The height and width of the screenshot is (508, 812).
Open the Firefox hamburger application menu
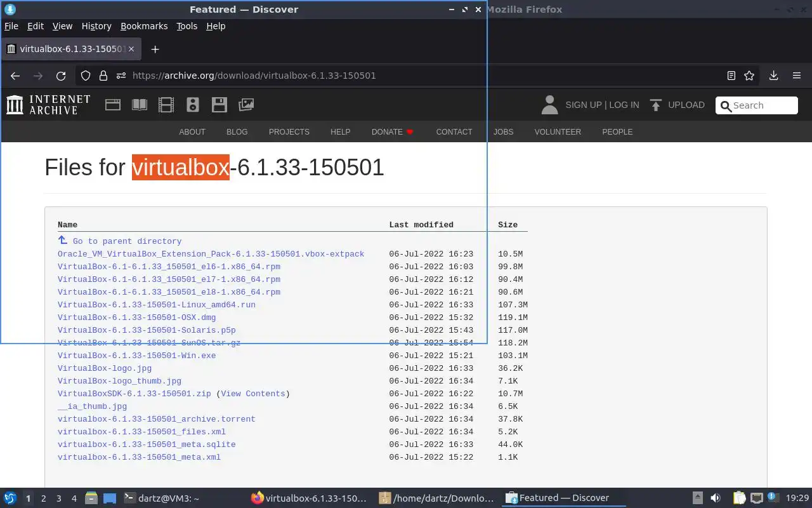coord(797,76)
